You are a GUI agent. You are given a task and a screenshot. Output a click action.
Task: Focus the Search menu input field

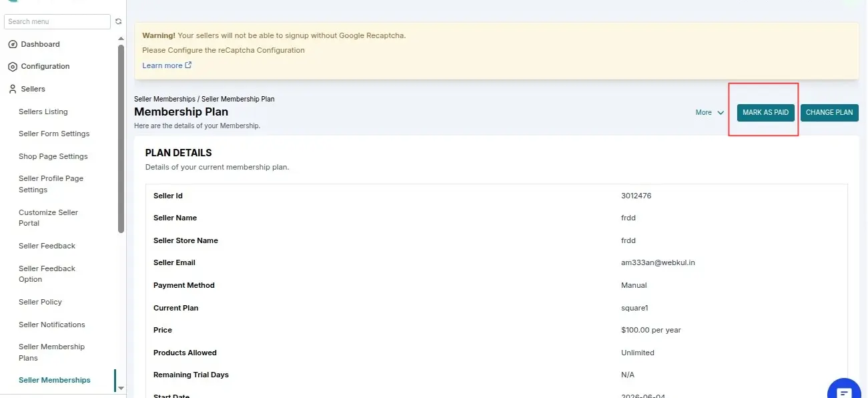(x=57, y=22)
